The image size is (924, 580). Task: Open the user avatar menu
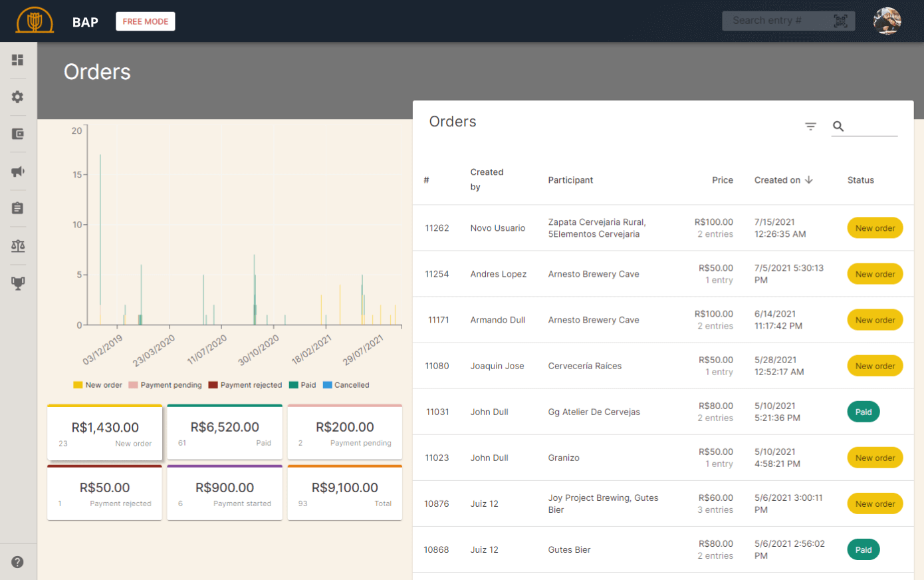tap(887, 21)
